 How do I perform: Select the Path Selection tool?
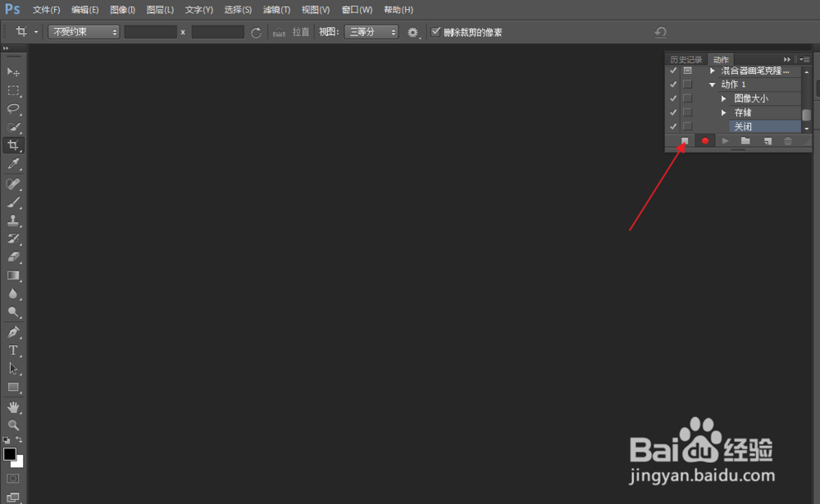pos(14,369)
